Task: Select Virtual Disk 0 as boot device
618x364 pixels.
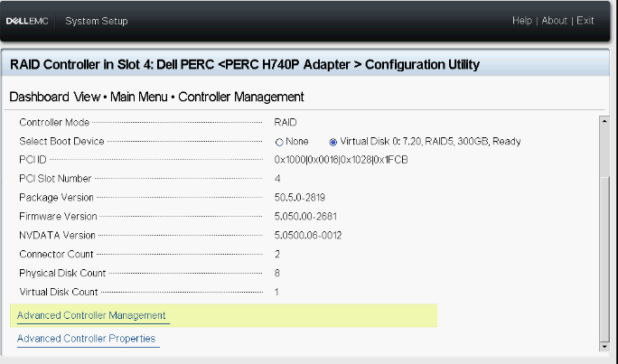Action: (333, 142)
